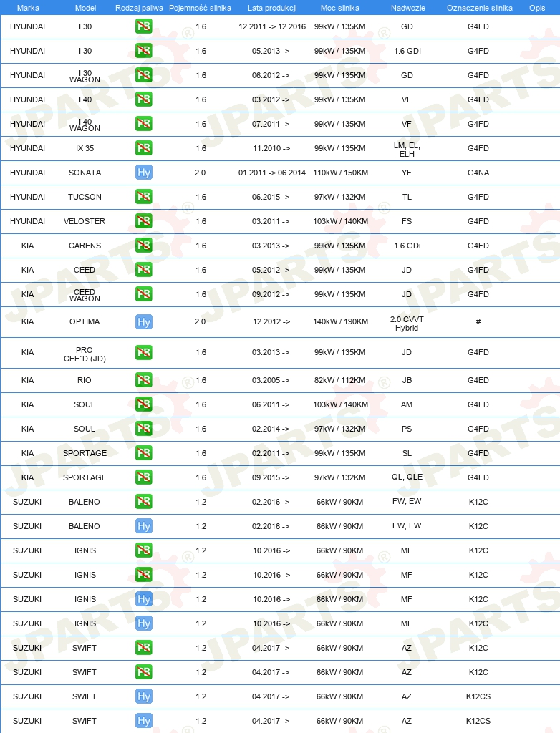Click the petrol fuel icon for Kia Rio
This screenshot has width=560, height=733.
tap(144, 380)
